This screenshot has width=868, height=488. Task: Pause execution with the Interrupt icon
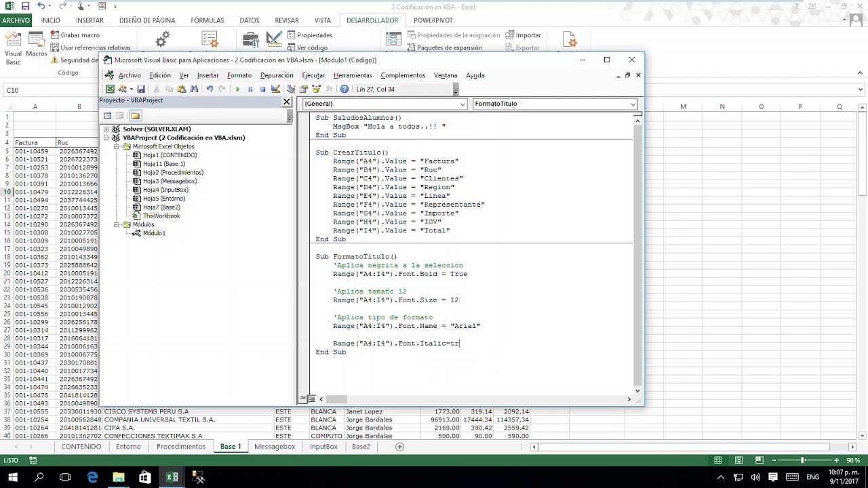click(x=250, y=89)
